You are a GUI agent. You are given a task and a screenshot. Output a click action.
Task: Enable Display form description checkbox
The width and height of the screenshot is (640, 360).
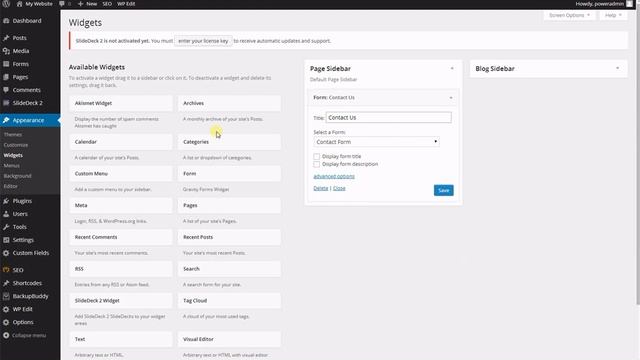(x=317, y=164)
